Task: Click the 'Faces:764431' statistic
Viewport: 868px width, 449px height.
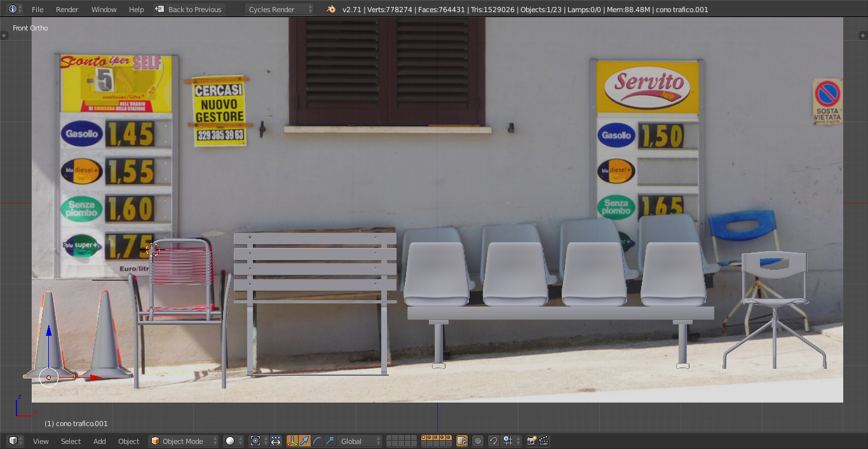Action: coord(442,10)
